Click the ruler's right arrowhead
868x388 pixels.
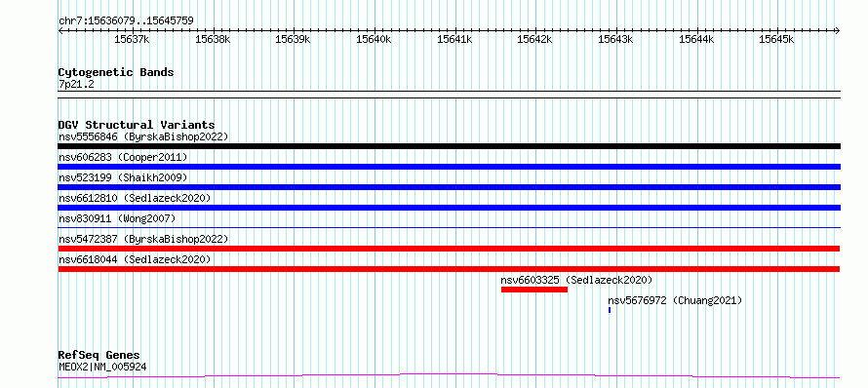[x=838, y=30]
